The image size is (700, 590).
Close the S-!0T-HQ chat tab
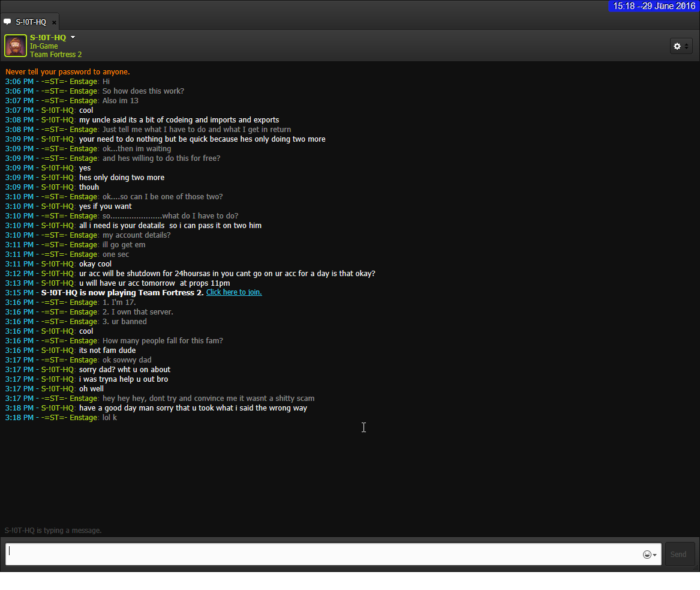54,22
